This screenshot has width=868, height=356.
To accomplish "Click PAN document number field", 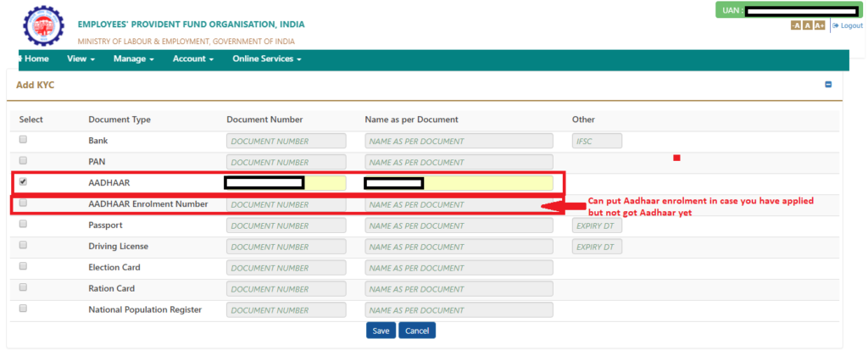I will (287, 162).
